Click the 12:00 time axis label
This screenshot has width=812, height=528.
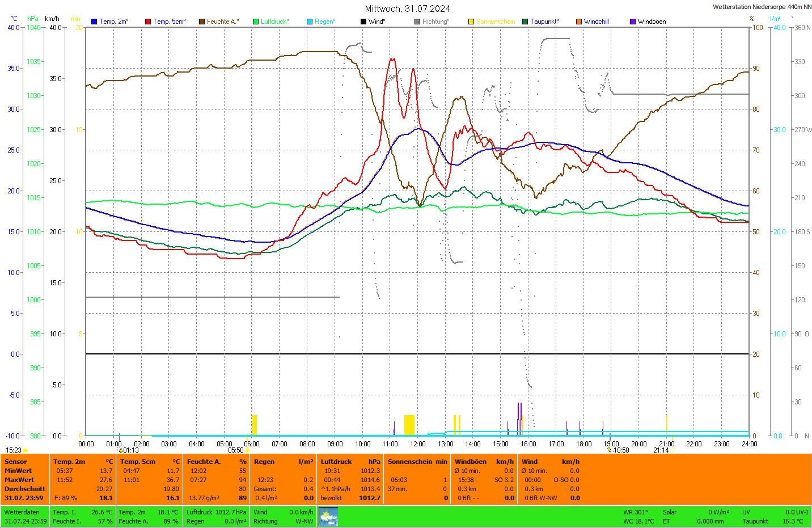coord(418,444)
